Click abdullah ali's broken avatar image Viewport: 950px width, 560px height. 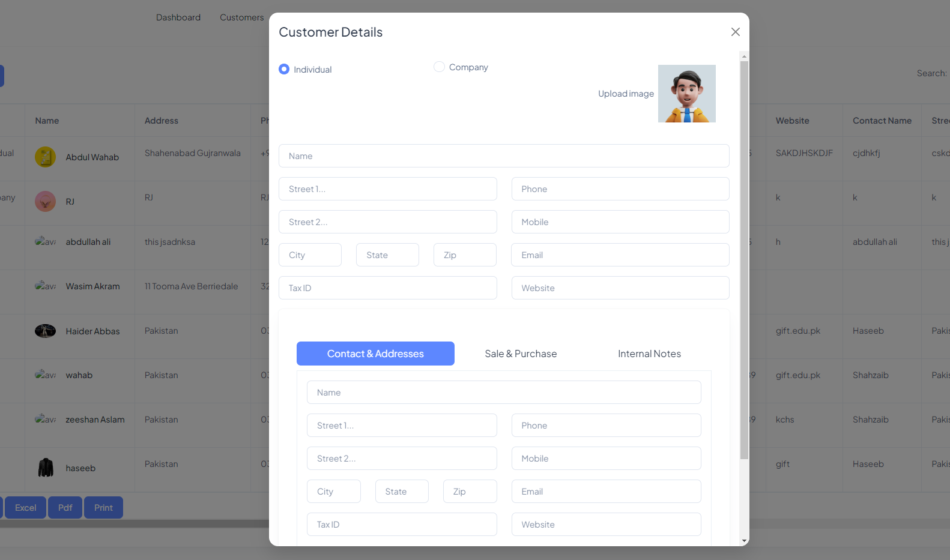point(45,242)
